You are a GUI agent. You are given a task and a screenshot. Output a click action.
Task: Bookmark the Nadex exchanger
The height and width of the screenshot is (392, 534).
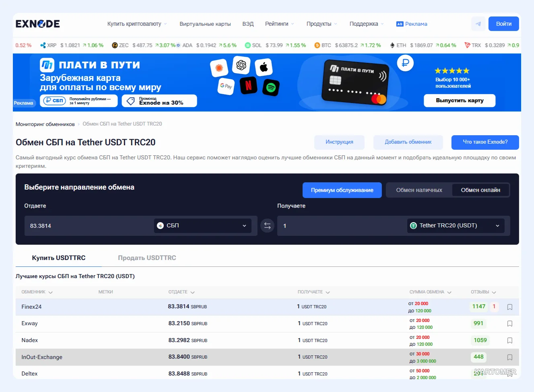tap(510, 340)
